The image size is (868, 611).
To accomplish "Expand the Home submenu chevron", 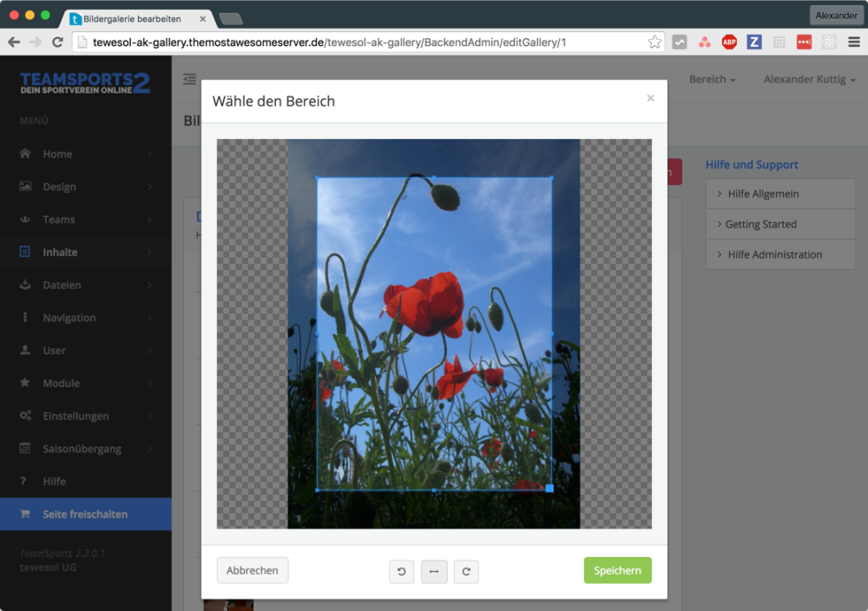I will tap(149, 154).
